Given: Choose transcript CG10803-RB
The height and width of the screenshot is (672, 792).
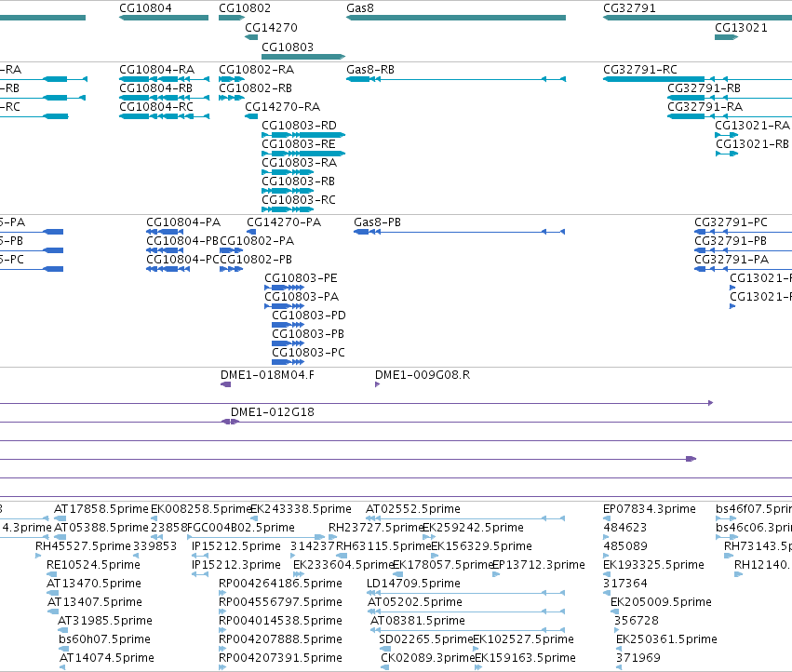Looking at the screenshot, I should click(x=298, y=181).
